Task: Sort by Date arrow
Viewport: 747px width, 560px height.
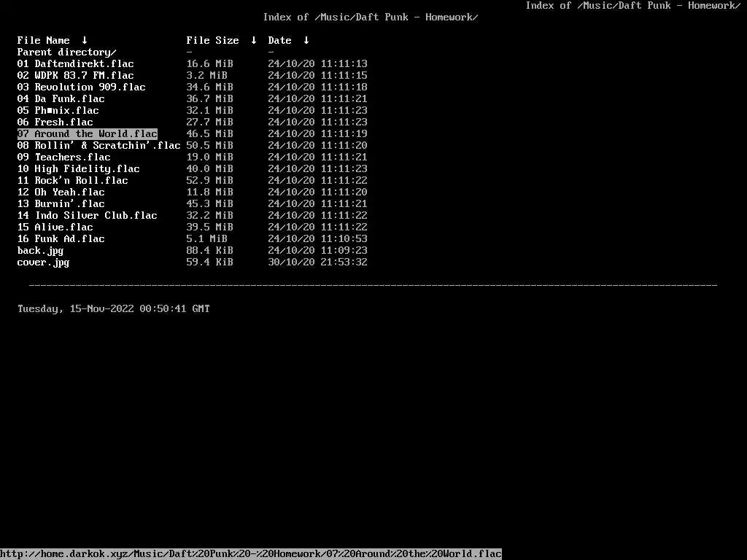Action: pos(306,41)
